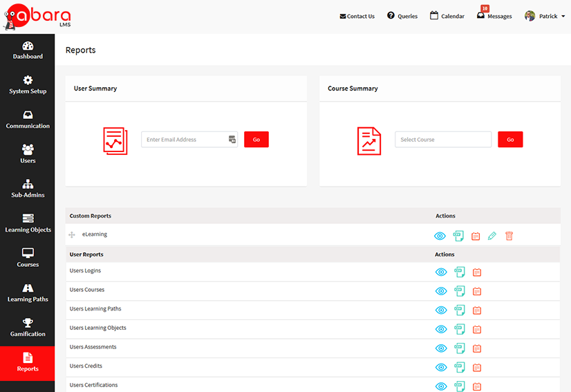571x392 pixels.
Task: Open Contact Us link
Action: pos(357,16)
